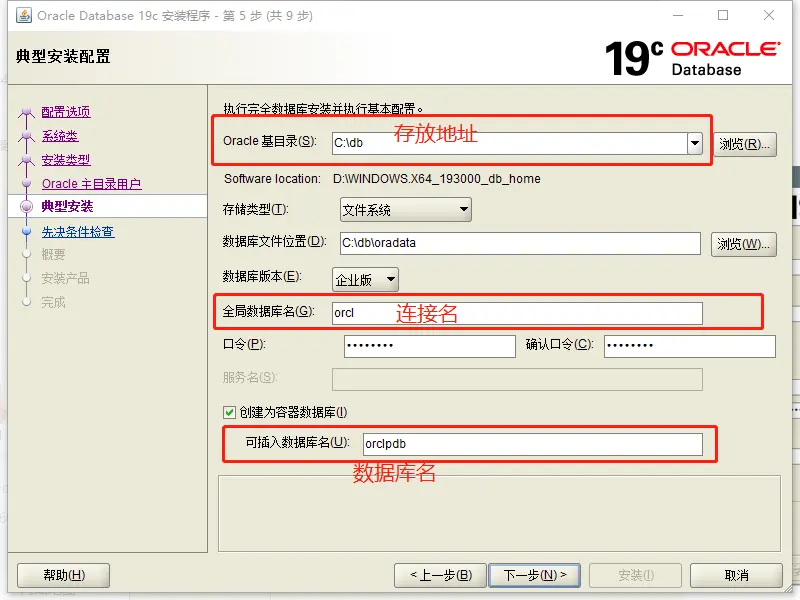Viewport: 800px width, 600px height.
Task: Focus the 口令 password field
Action: point(430,346)
